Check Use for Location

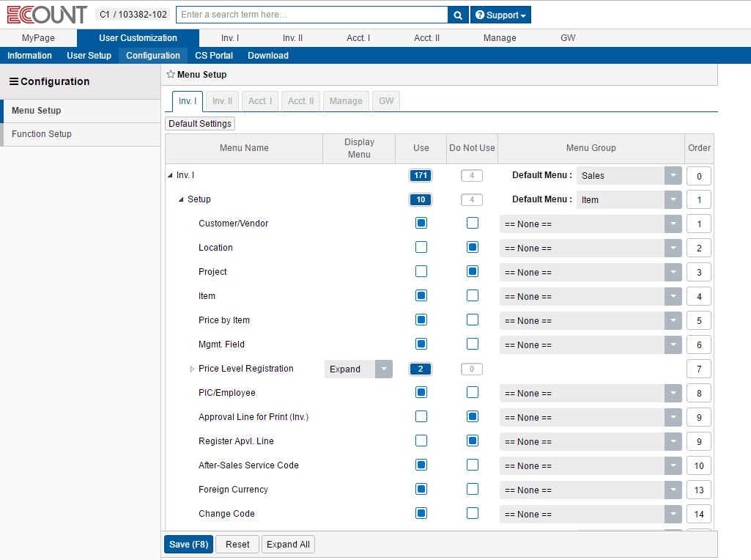pos(421,247)
